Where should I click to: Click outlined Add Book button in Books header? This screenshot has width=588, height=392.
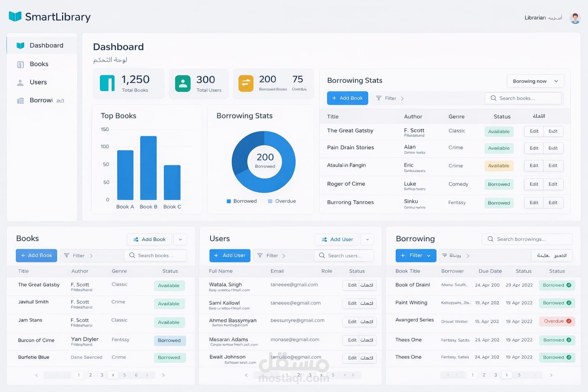(149, 239)
